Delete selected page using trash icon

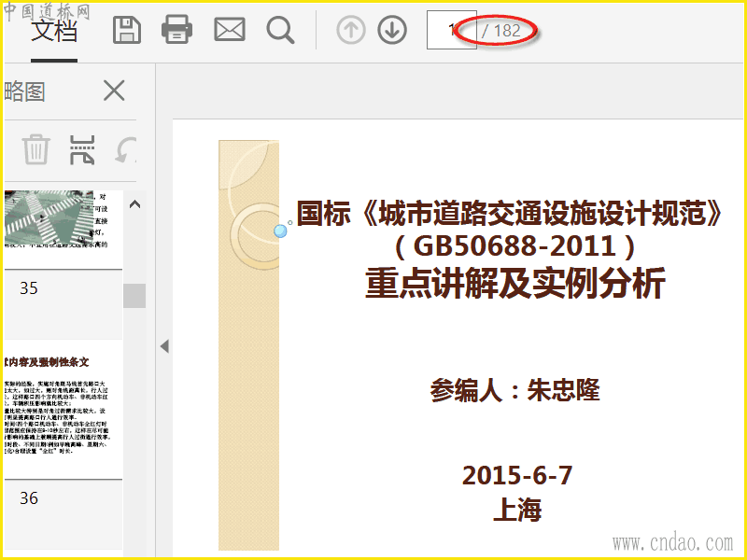click(x=36, y=149)
